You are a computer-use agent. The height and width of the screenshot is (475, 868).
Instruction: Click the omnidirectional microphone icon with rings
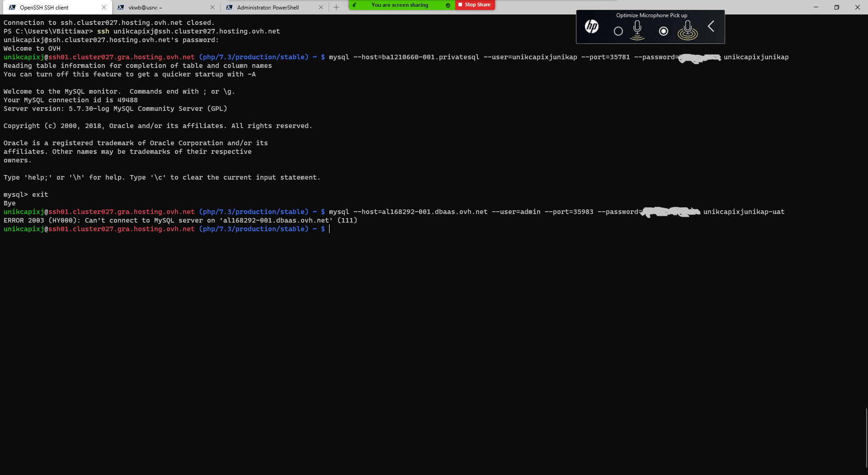[687, 30]
